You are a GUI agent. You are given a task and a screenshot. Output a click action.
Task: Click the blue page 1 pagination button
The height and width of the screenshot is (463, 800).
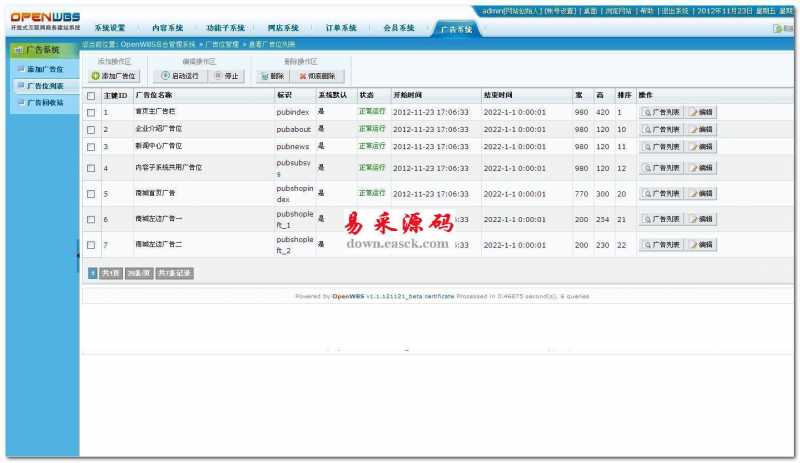[92, 273]
